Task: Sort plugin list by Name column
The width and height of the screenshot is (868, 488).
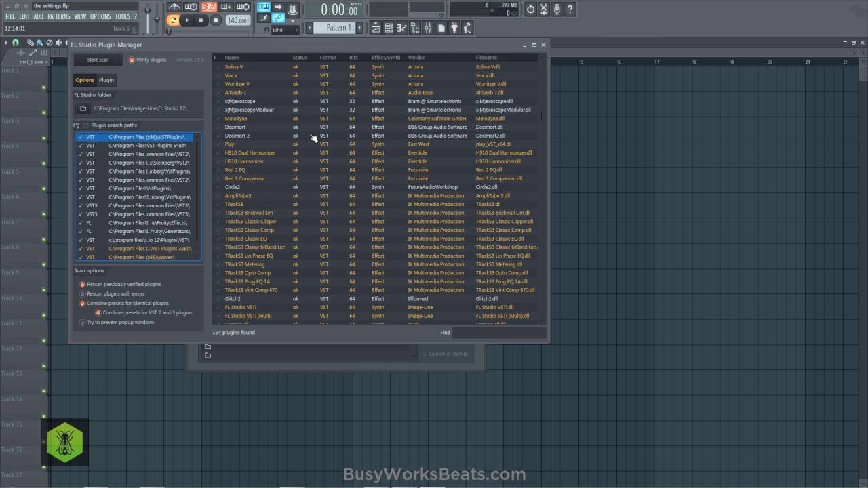Action: coord(232,58)
